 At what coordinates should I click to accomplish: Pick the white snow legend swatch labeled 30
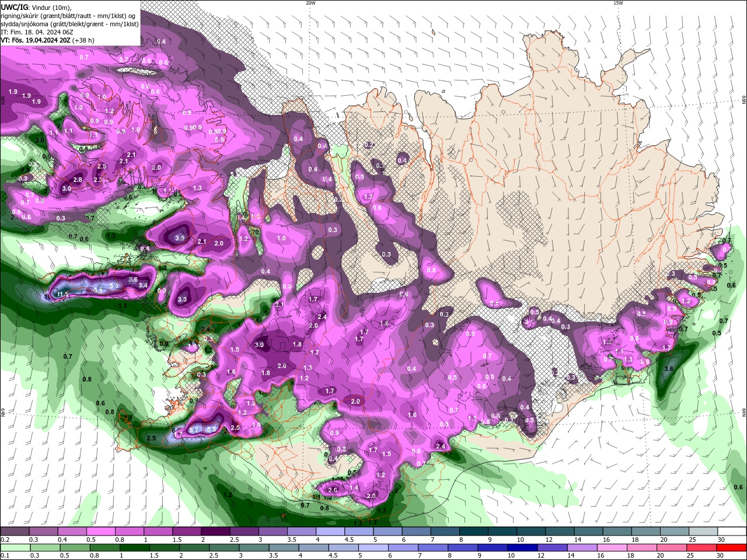click(731, 531)
